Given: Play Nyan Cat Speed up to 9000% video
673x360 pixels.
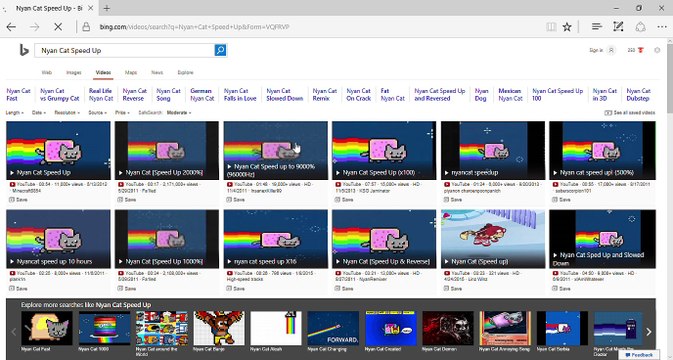Looking at the screenshot, I should click(276, 151).
